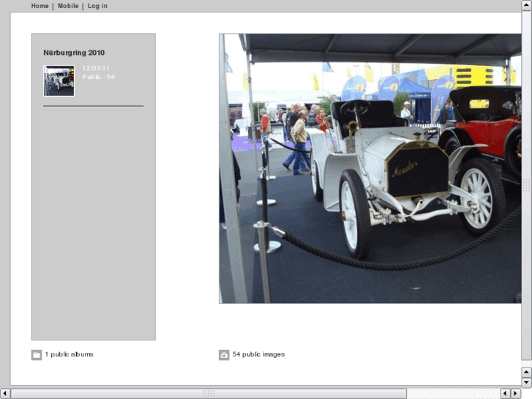Click the large vintage white car photo

pos(370,168)
